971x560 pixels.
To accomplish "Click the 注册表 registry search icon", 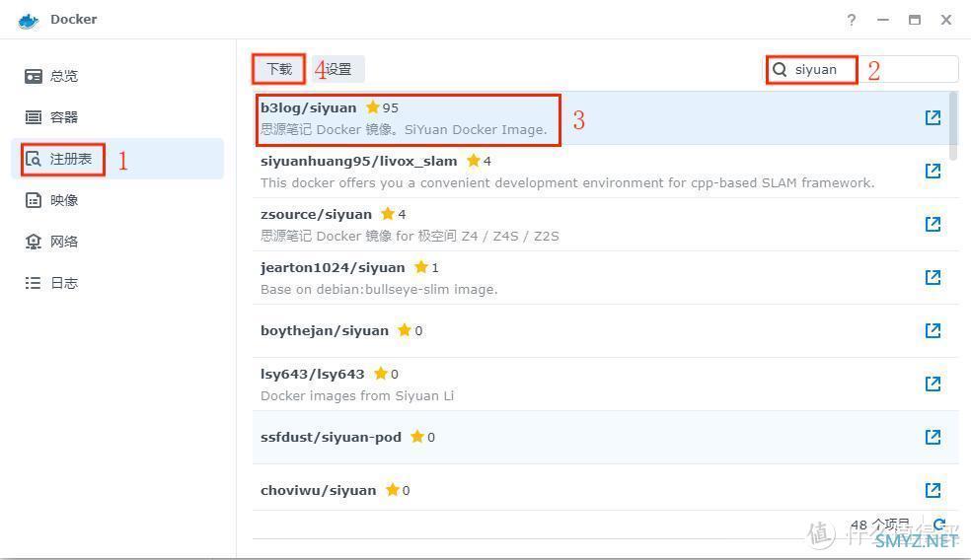I will pos(34,159).
